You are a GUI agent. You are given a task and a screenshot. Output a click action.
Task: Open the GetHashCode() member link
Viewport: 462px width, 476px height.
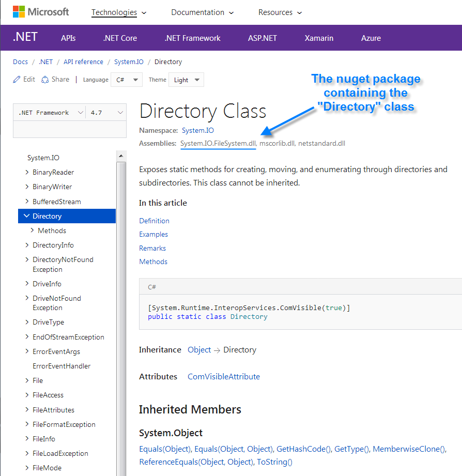tap(303, 449)
